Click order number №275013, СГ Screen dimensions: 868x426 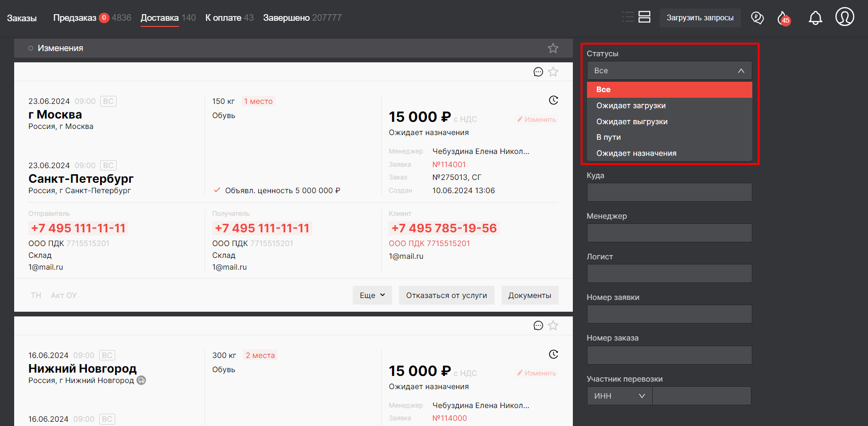click(457, 177)
